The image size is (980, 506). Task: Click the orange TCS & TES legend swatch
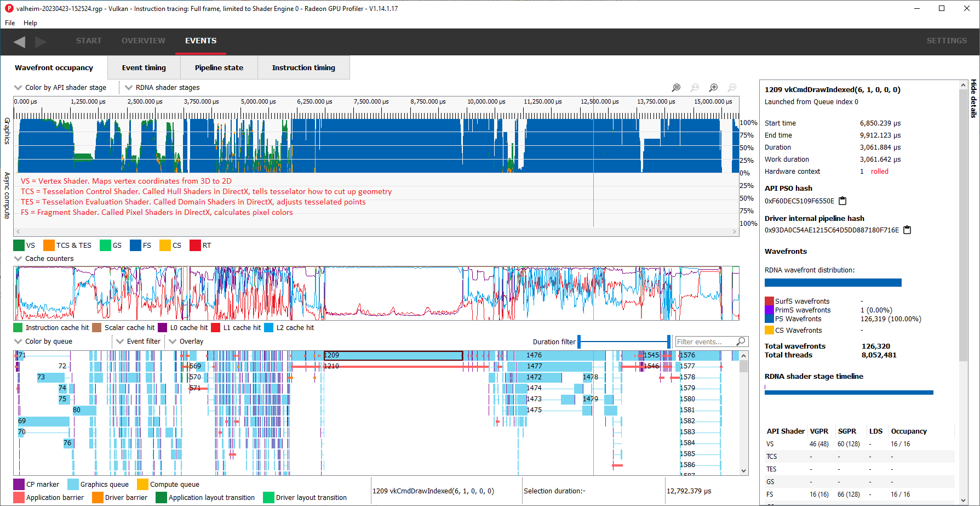(x=49, y=245)
